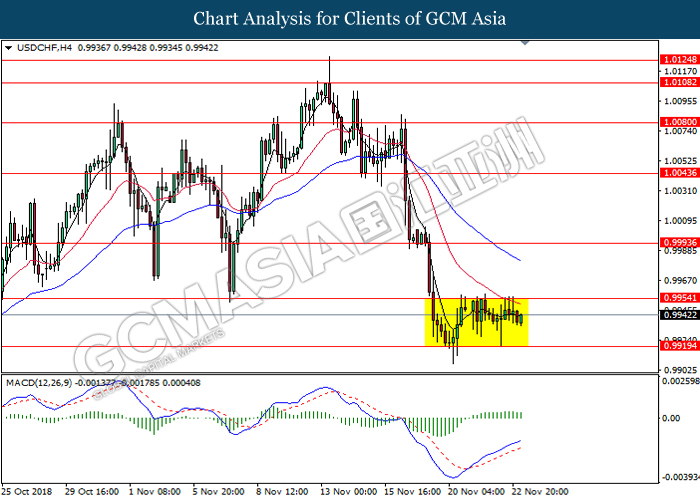700x500 pixels.
Task: Click the 1.00955 price scale value
Action: pyautogui.click(x=681, y=101)
